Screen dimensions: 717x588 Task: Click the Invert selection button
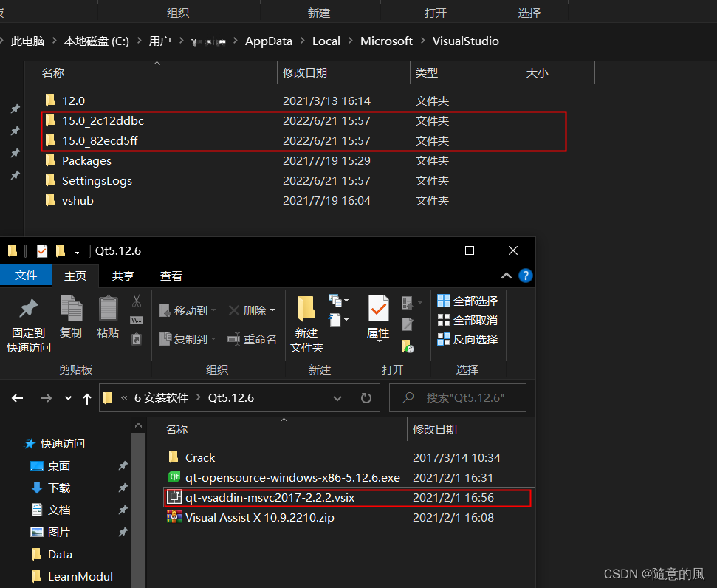[467, 340]
